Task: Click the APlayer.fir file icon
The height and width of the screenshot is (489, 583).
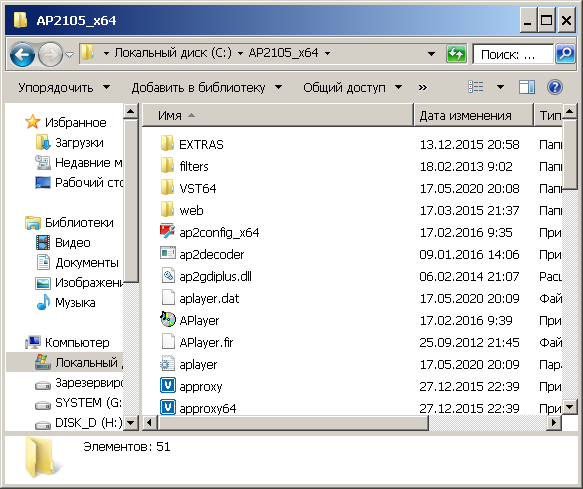Action: coord(168,341)
